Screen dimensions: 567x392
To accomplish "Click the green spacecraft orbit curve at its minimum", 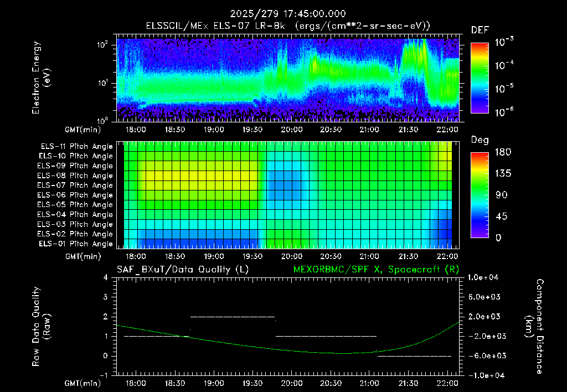I will tap(342, 353).
